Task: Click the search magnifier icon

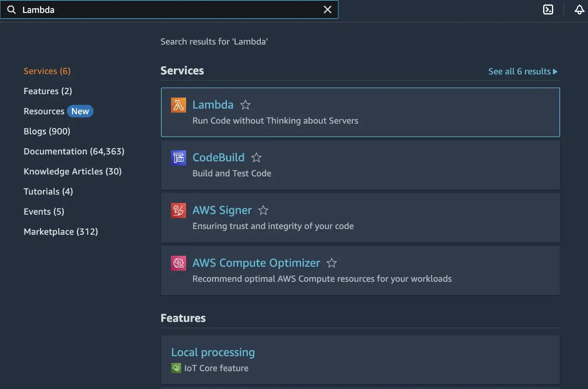Action: (x=11, y=10)
